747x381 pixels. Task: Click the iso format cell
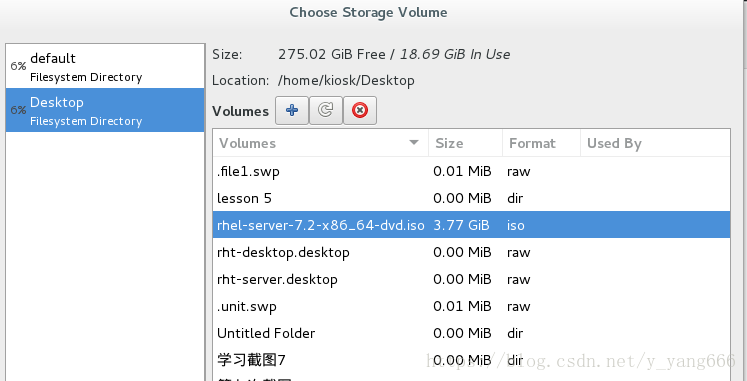[515, 225]
